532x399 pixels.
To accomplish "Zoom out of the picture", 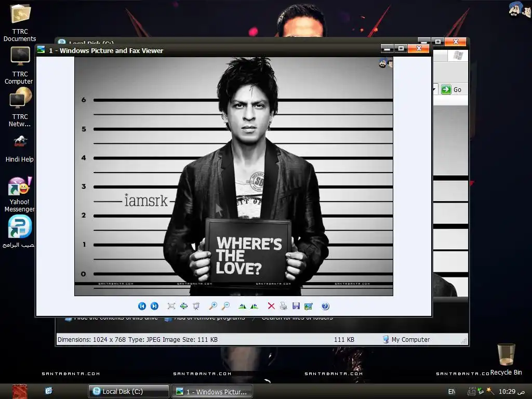I will tap(225, 306).
